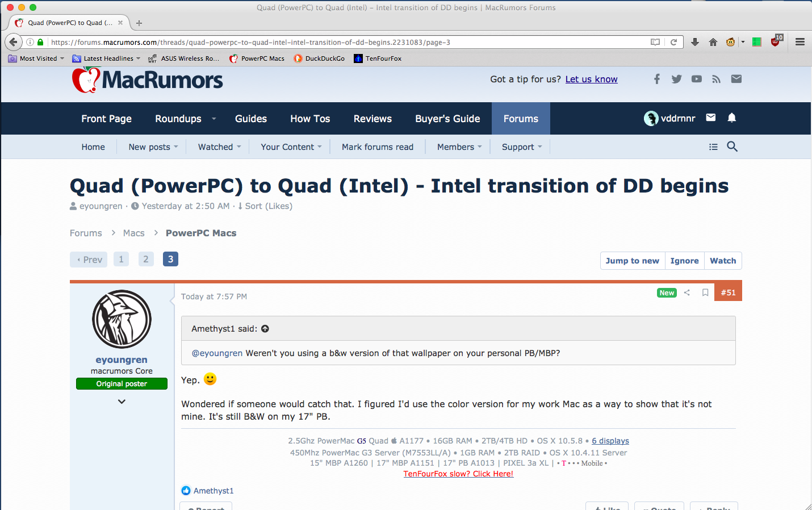
Task: Open vddrnnr account menu
Action: pyautogui.click(x=670, y=118)
